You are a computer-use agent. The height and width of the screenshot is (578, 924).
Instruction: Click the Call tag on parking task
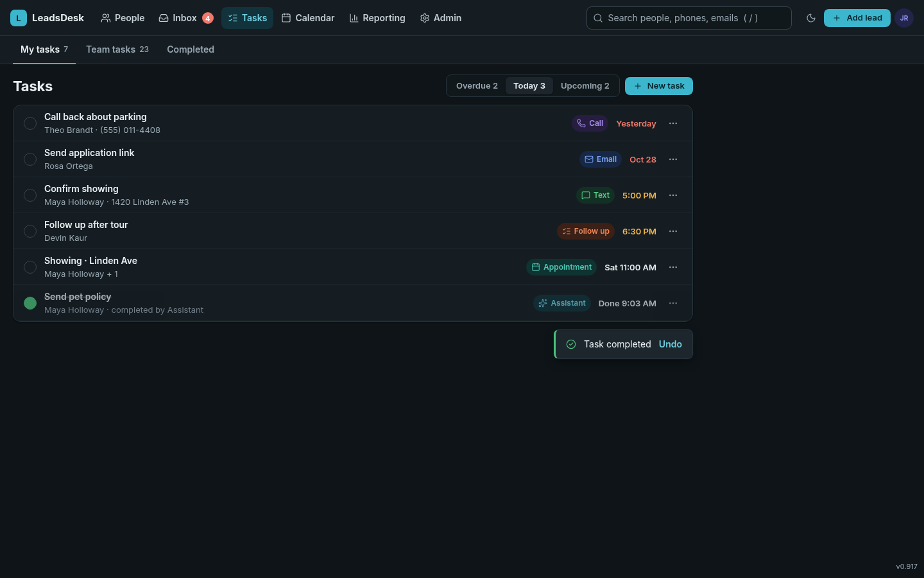tap(590, 123)
